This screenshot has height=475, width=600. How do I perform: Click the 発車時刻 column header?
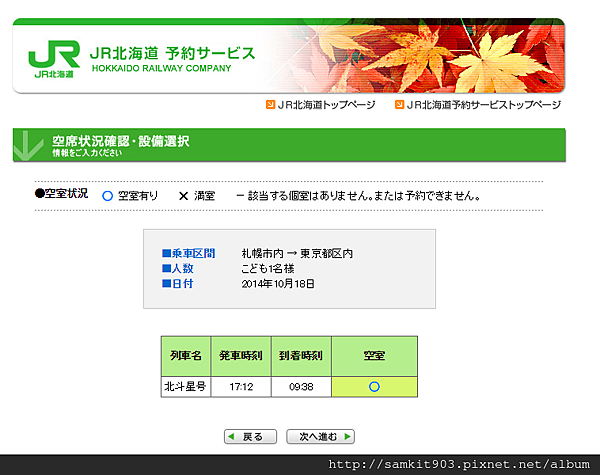point(241,356)
